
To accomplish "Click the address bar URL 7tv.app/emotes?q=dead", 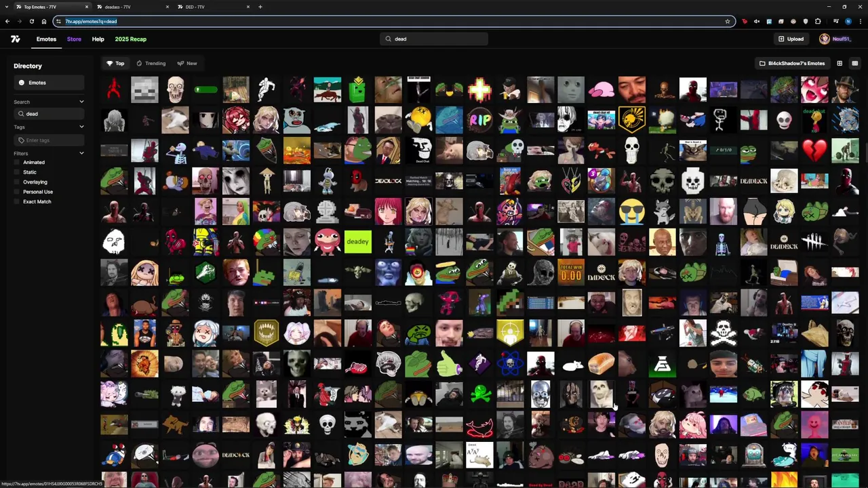I will (x=91, y=21).
